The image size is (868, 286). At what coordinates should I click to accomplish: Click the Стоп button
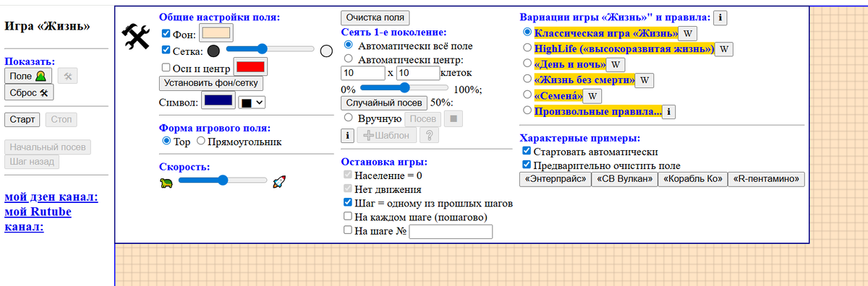[x=61, y=119]
